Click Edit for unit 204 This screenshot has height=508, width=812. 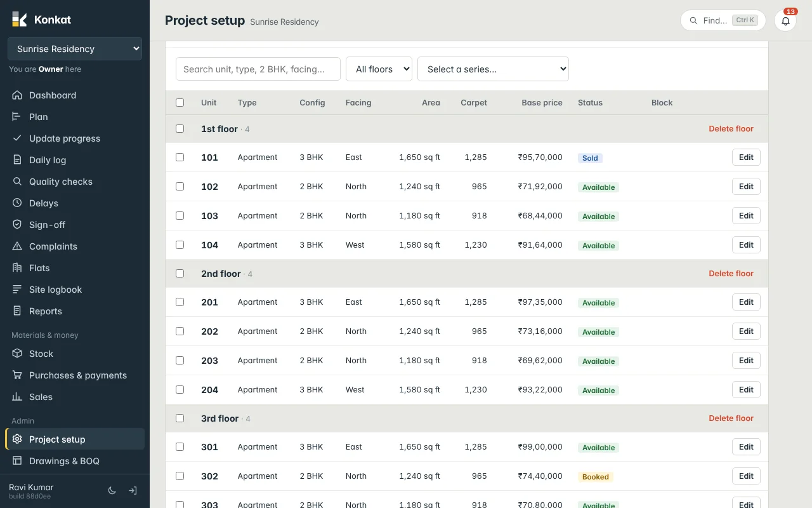click(746, 390)
